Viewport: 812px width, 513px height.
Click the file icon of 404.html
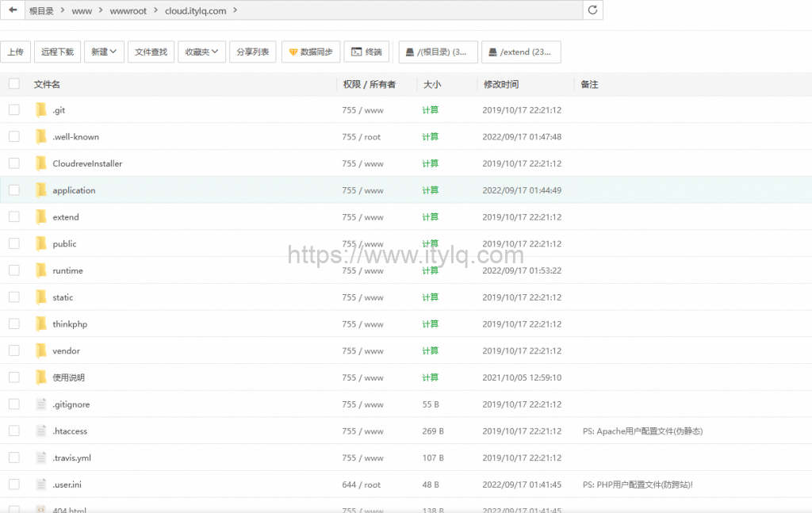click(40, 510)
